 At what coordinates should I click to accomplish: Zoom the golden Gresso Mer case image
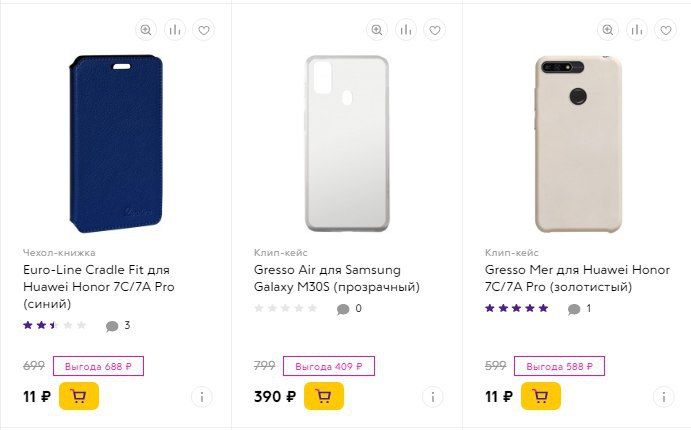pos(608,30)
